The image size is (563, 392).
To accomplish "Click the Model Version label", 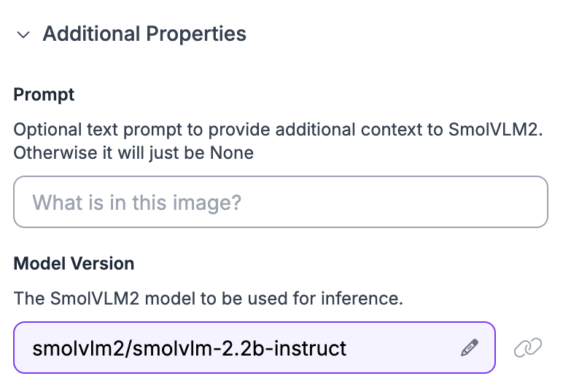I will click(x=74, y=264).
